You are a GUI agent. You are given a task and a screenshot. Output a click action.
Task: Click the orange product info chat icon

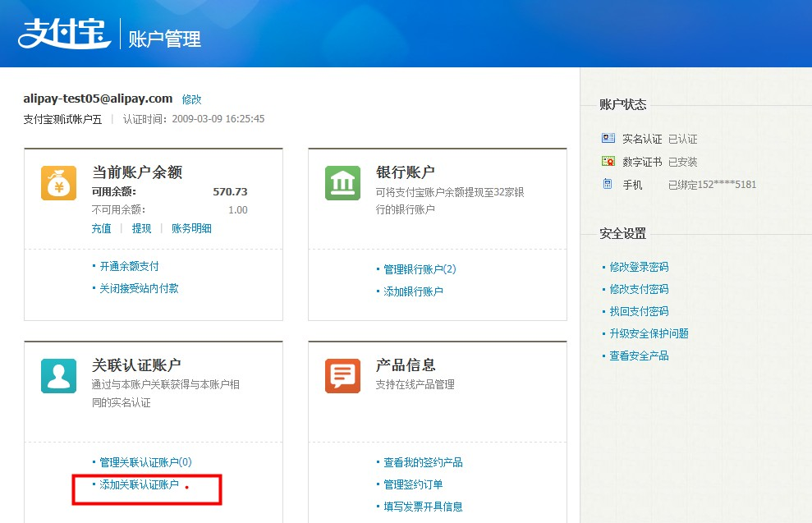(x=342, y=376)
